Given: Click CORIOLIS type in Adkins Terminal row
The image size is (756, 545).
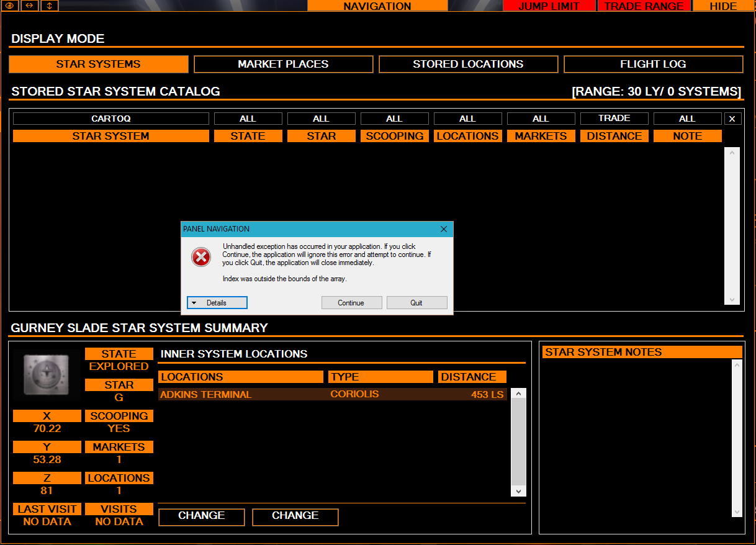Looking at the screenshot, I should click(x=354, y=394).
